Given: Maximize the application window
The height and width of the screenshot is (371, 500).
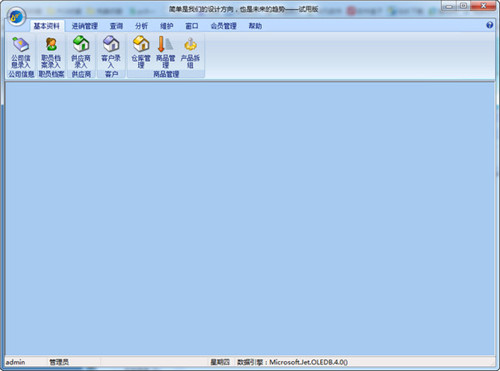Looking at the screenshot, I should click(x=463, y=6).
